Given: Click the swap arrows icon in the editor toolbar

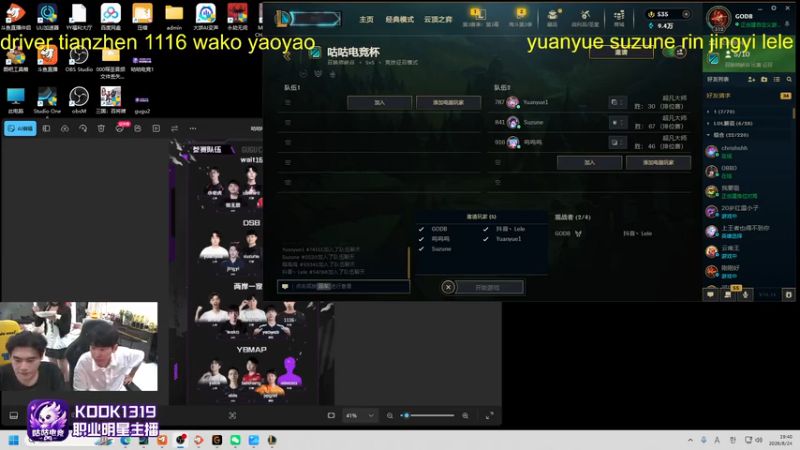Looking at the screenshot, I should (174, 129).
